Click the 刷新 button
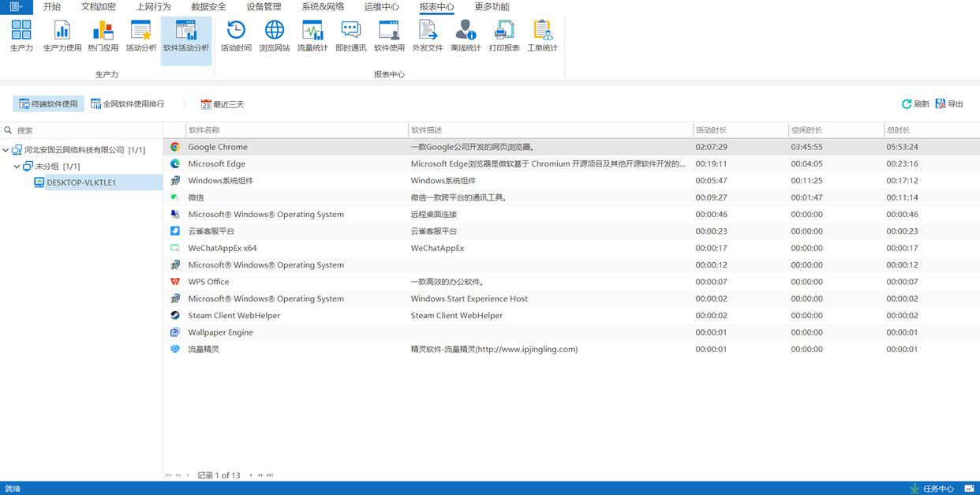 point(915,104)
